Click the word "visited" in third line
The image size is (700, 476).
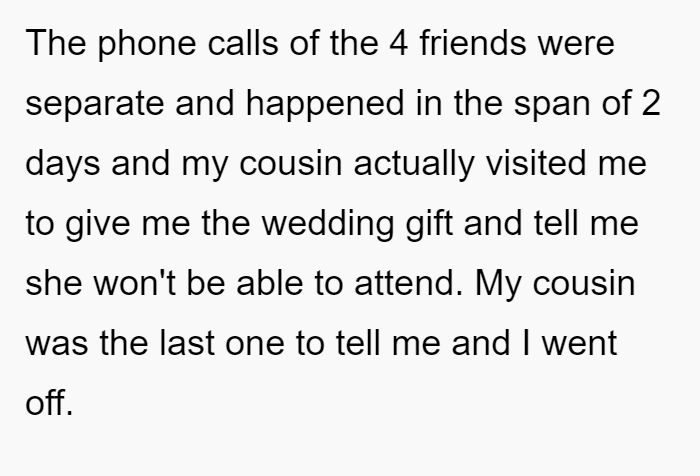click(x=536, y=163)
